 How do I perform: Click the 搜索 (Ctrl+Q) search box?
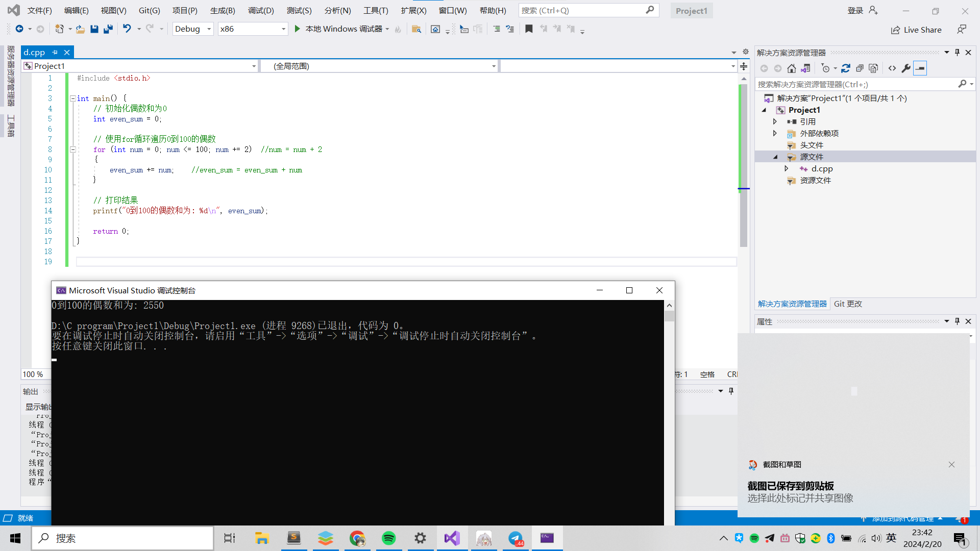click(589, 10)
